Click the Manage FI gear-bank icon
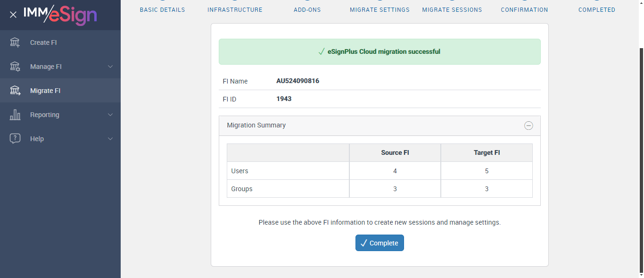Screen dimensions: 644x278 (x=15, y=67)
